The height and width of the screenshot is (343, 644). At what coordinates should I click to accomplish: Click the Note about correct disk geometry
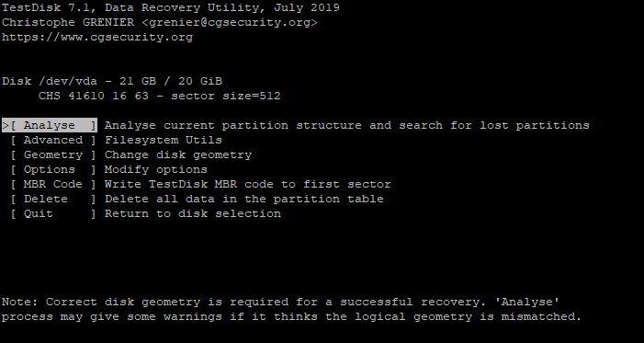click(291, 309)
